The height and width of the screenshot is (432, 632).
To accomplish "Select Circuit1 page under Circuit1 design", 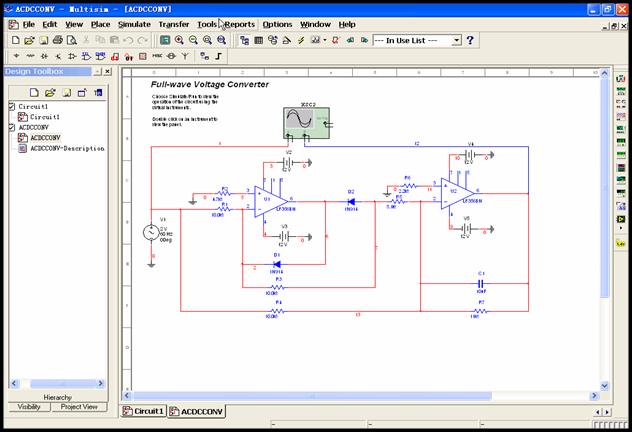I will pos(44,117).
